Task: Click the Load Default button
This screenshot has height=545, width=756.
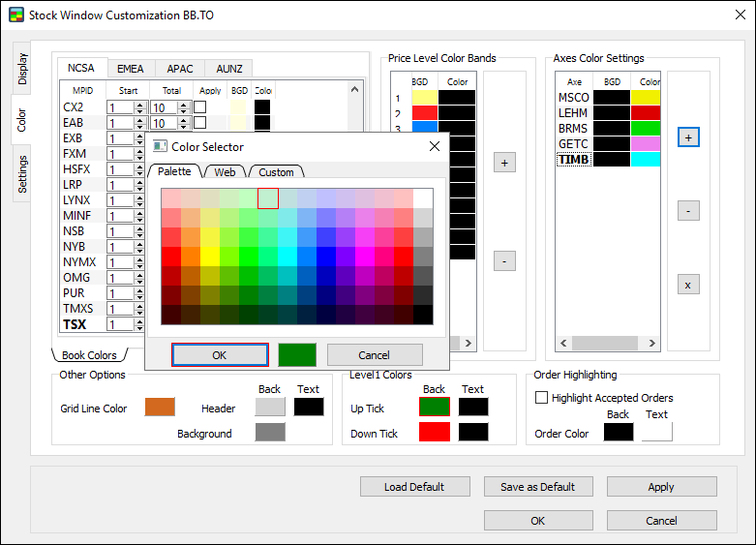Action: click(x=413, y=487)
